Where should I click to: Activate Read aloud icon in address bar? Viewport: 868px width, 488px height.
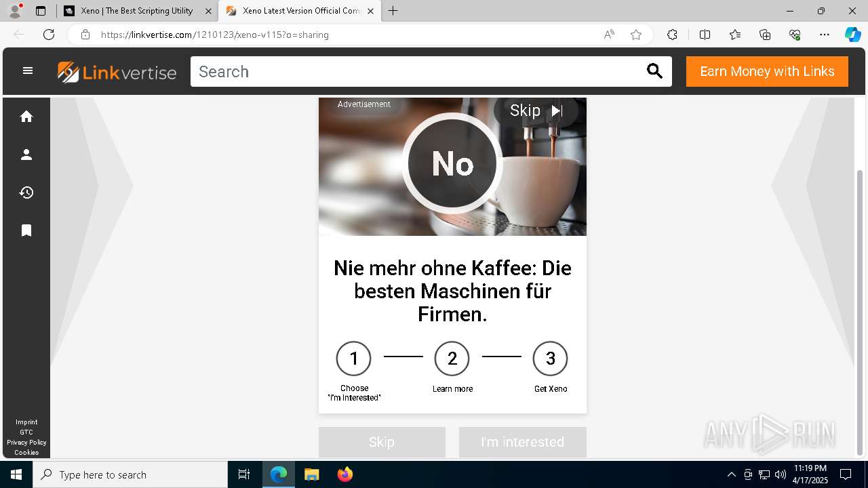(x=609, y=35)
